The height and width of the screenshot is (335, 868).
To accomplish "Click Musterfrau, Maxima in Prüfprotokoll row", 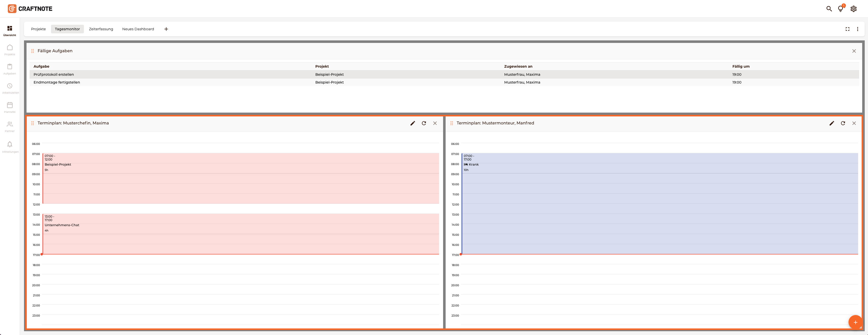I will (522, 74).
